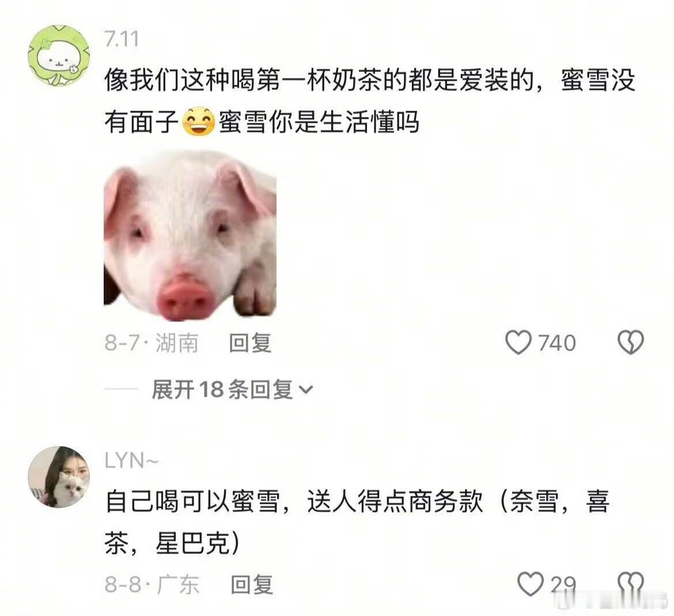674x616 pixels.
Task: Open the username LYN~ profile
Action: [131, 461]
